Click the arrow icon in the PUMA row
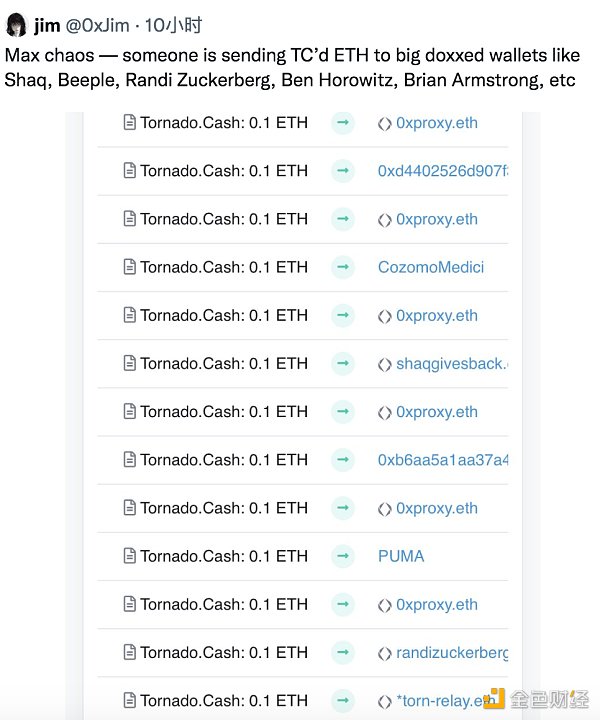This screenshot has height=720, width=600. [343, 556]
